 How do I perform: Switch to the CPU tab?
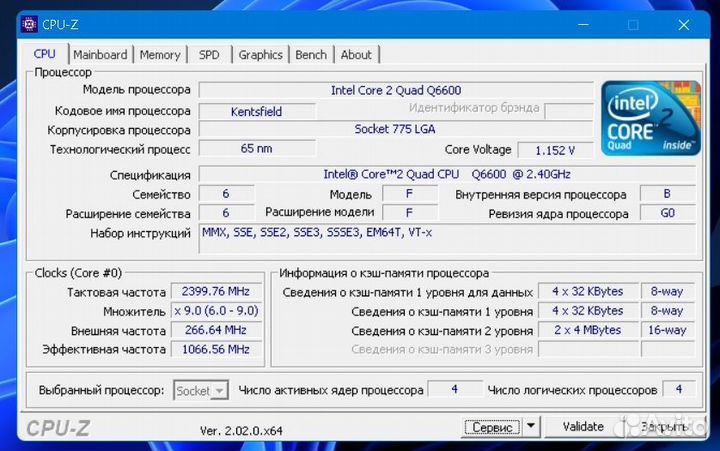coord(45,54)
